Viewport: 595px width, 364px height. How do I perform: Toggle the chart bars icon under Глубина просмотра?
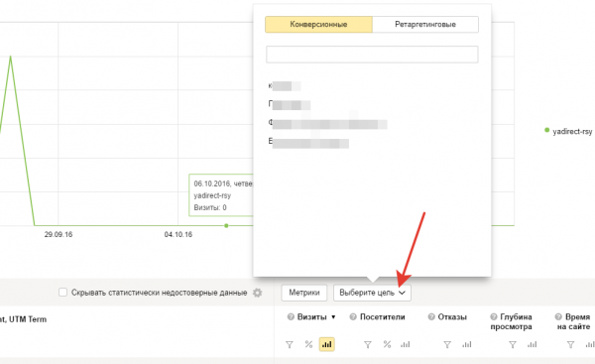532,344
